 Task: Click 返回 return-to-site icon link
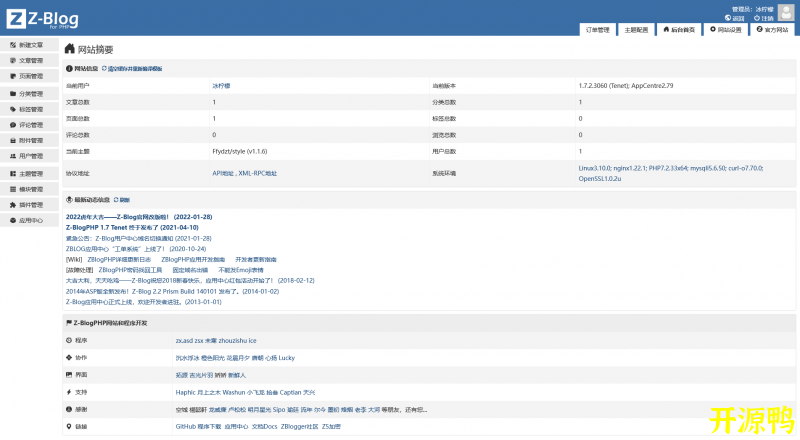(x=735, y=18)
